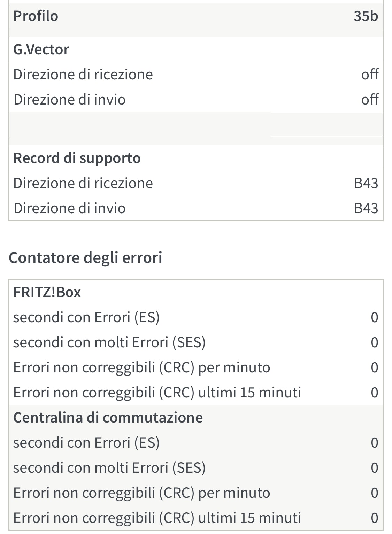Select Centralina secondi con Errori (ES) row
392x534 pixels.
[x=86, y=443]
